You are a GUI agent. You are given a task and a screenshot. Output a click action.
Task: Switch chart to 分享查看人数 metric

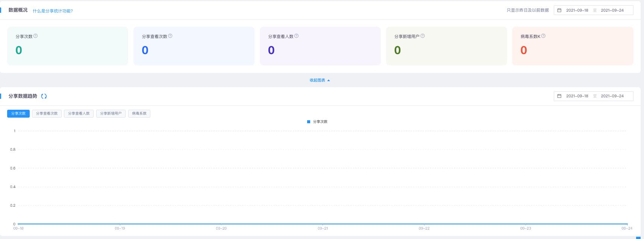79,113
